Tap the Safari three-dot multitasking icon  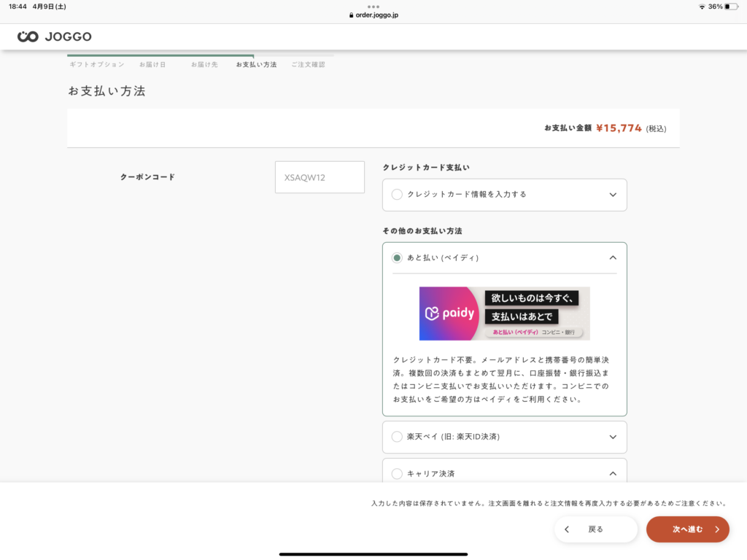coord(373,6)
